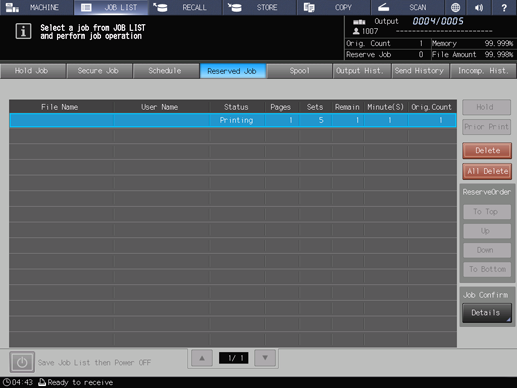517x388 pixels.
Task: Select the Printing job row
Action: [x=233, y=120]
